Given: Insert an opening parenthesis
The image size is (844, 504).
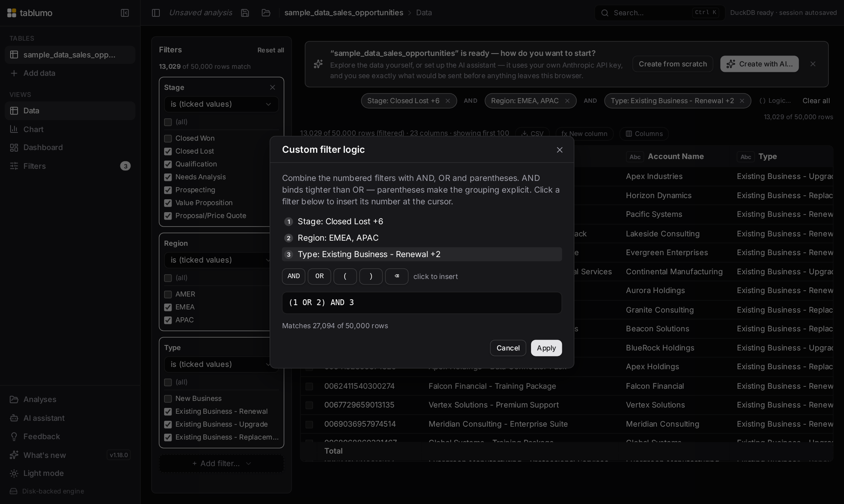Looking at the screenshot, I should point(345,276).
